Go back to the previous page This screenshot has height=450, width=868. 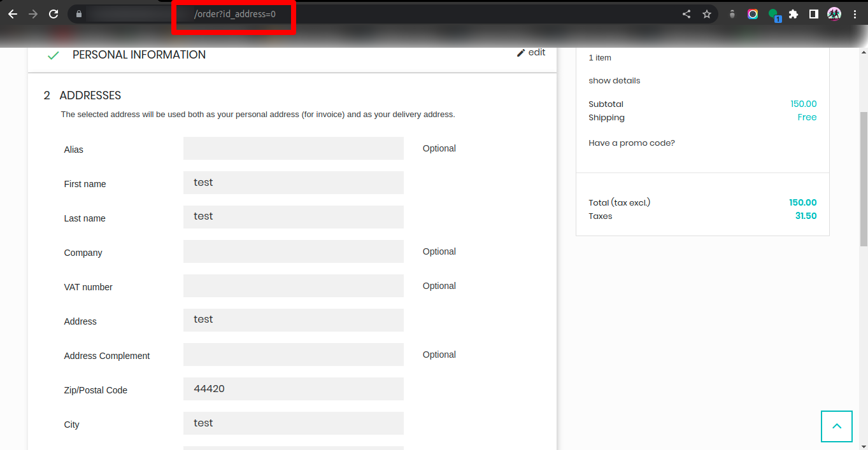point(13,14)
